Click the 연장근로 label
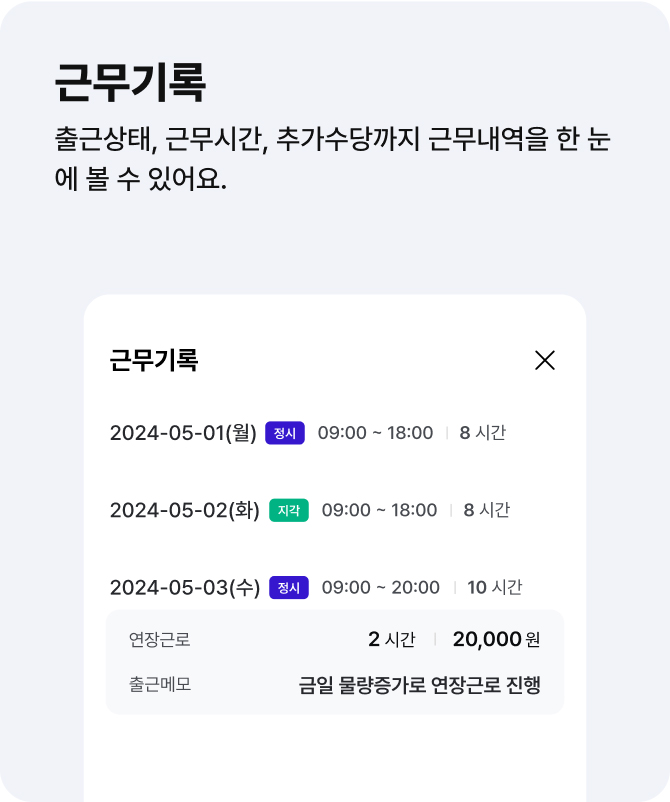Screen dimensions: 670x802 click(x=160, y=639)
